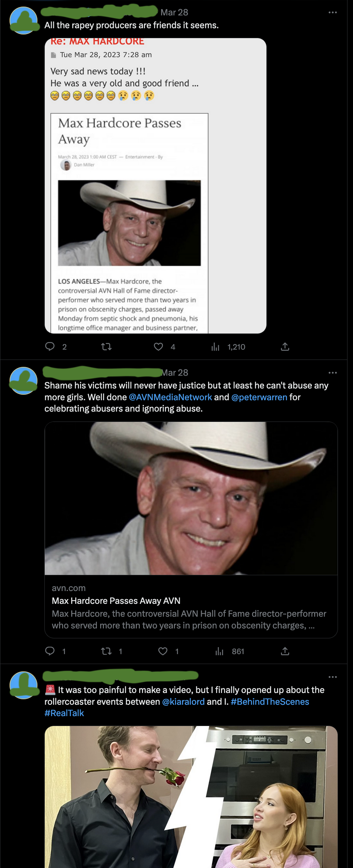Like the second tweet about victims
Screen dimensions: 353x868
click(163, 651)
